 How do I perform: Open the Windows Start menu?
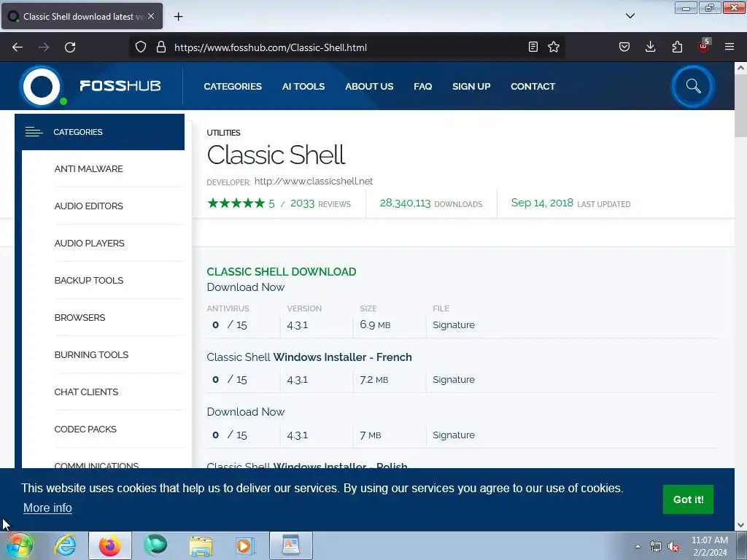pos(19,545)
